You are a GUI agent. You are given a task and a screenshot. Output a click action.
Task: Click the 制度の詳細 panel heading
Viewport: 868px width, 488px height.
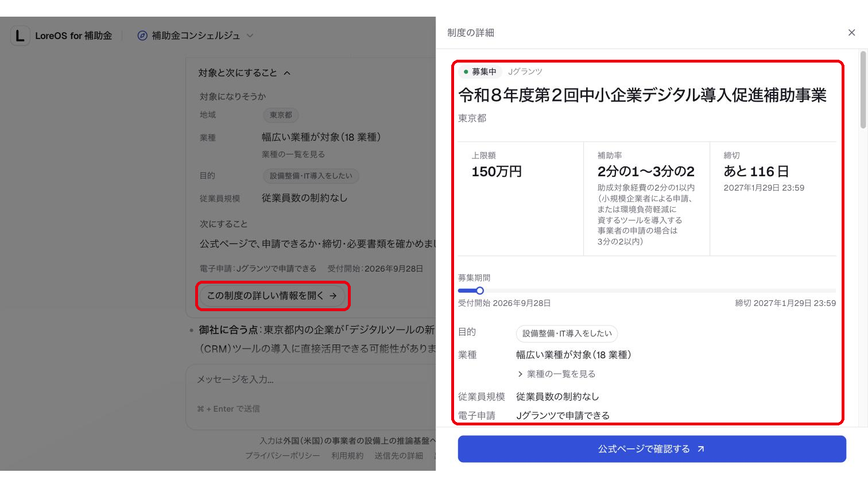coord(471,33)
